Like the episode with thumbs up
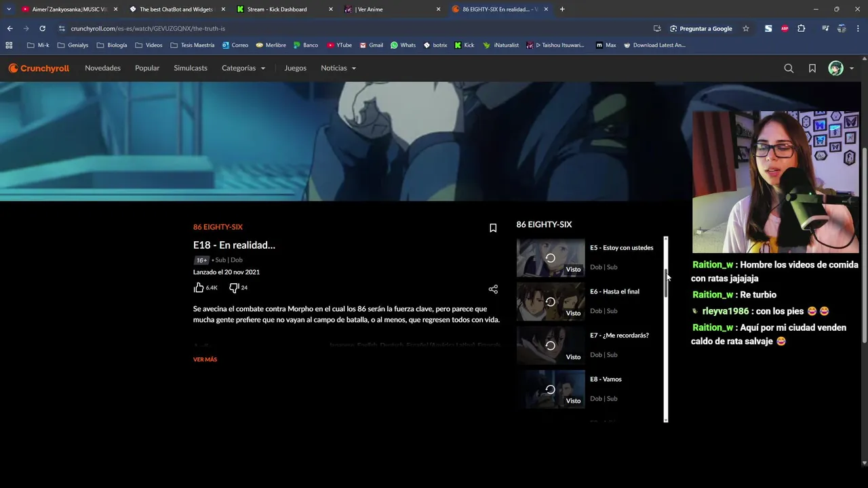The image size is (868, 488). tap(199, 287)
